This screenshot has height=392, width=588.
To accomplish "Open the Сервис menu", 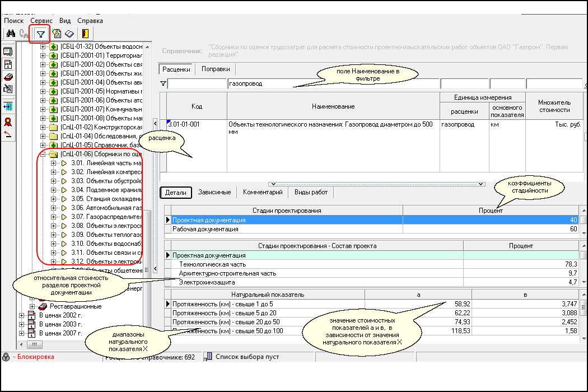I will tap(41, 20).
